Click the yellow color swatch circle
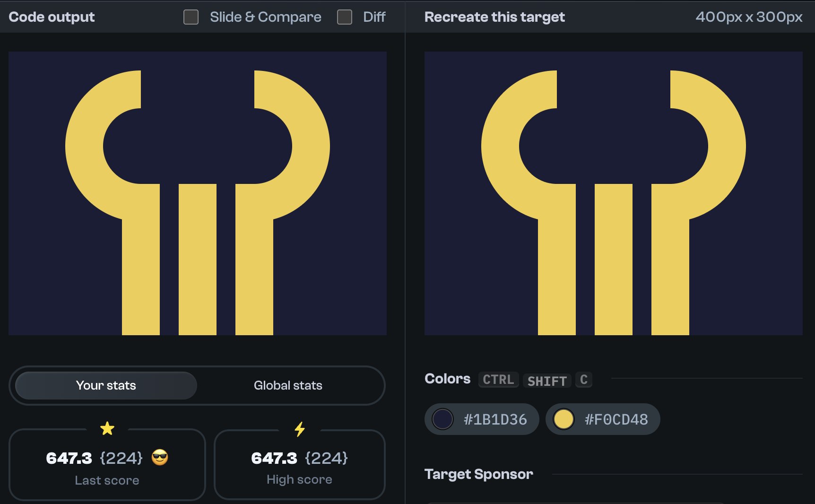815x504 pixels. click(564, 419)
